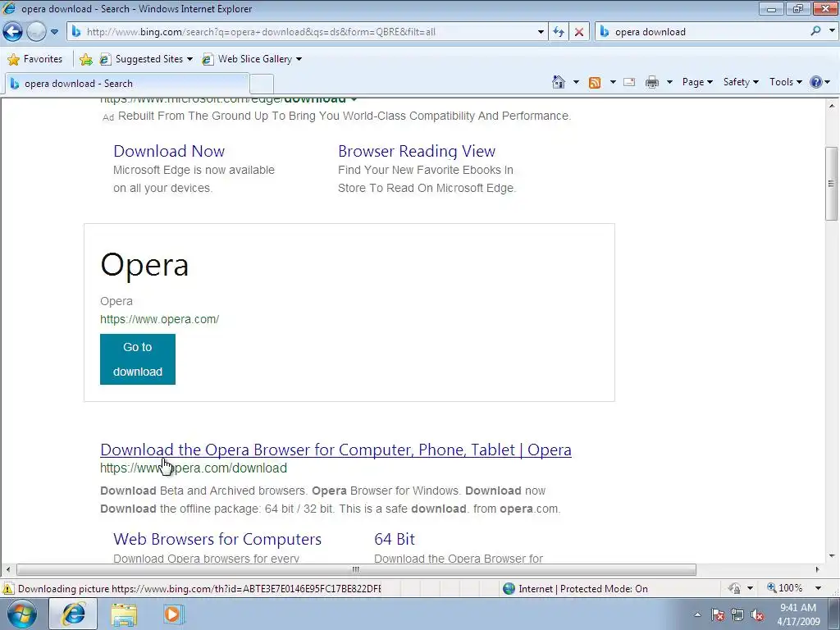Click the RSS feeds icon
840x630 pixels.
(595, 82)
